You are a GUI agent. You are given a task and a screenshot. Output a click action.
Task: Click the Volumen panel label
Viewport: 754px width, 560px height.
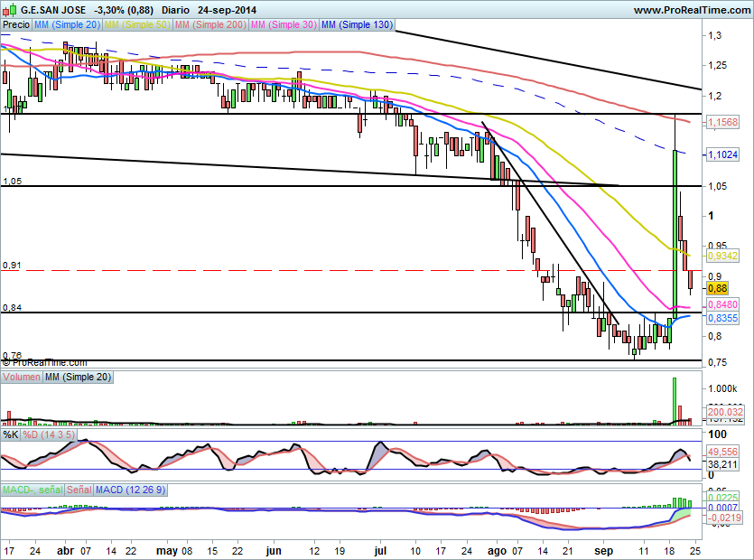(x=22, y=377)
